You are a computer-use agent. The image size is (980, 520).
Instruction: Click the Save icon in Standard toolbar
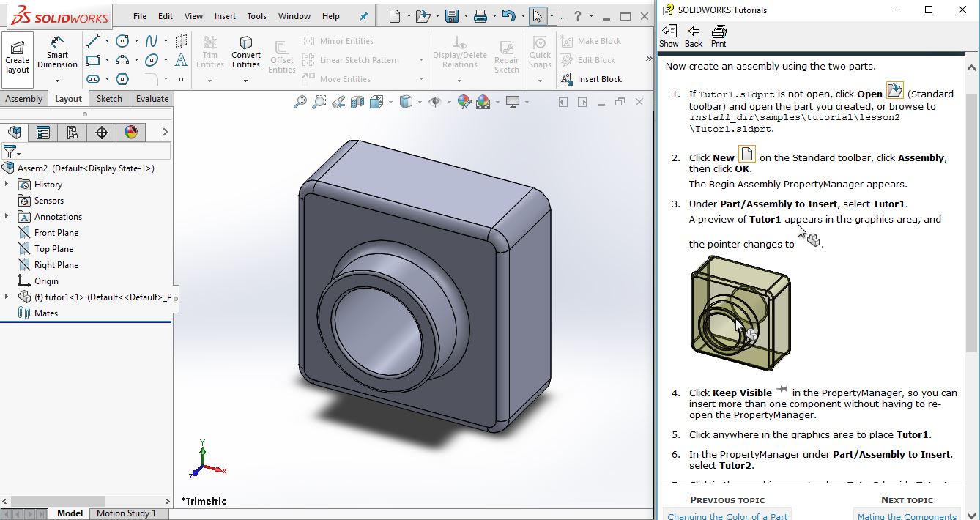pyautogui.click(x=452, y=16)
